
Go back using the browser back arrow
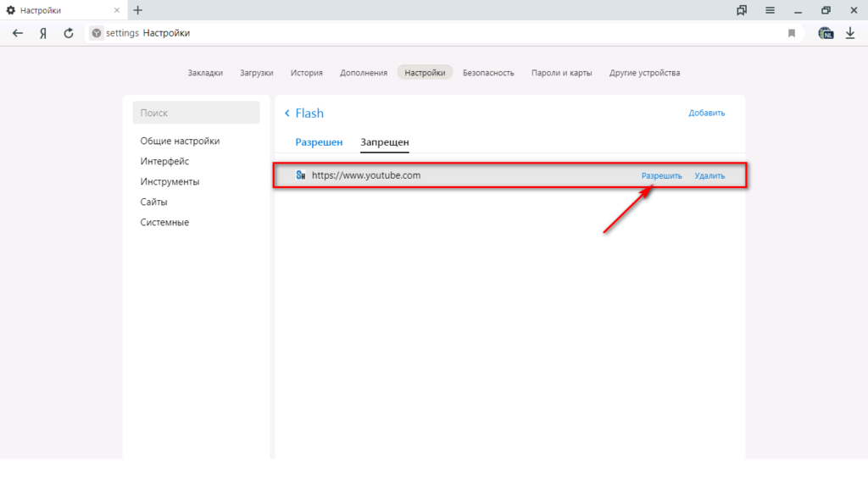(x=18, y=33)
